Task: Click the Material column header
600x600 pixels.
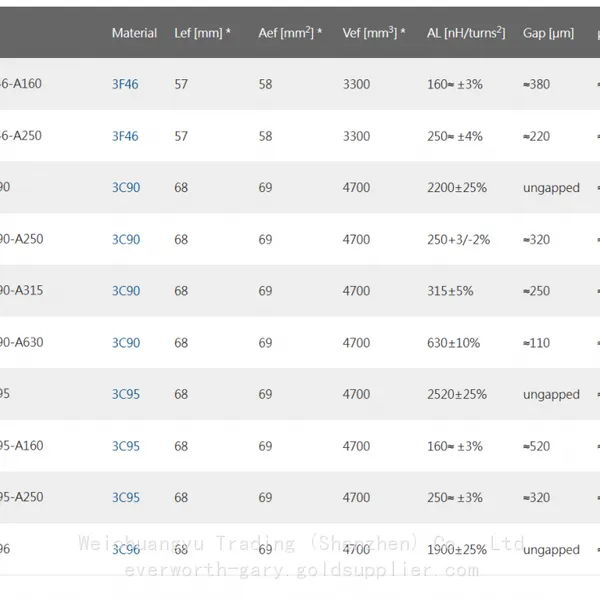Action: [x=134, y=33]
